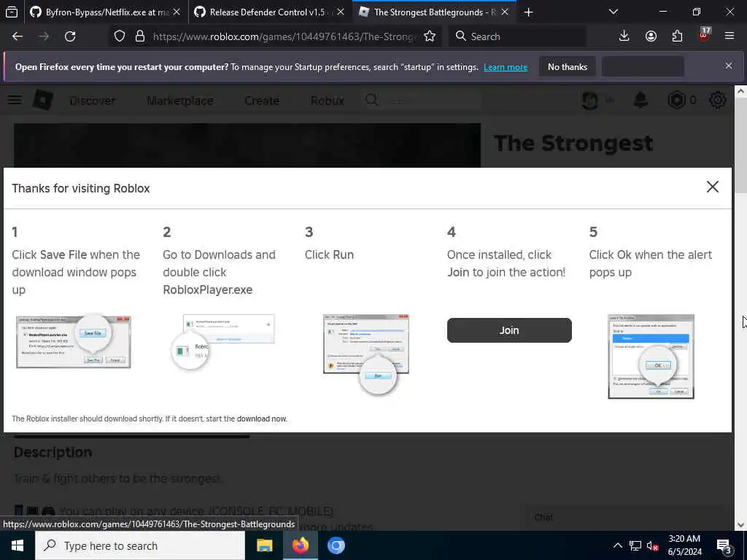Click the Windows taskbar search box
The image size is (747, 560).
pyautogui.click(x=140, y=545)
